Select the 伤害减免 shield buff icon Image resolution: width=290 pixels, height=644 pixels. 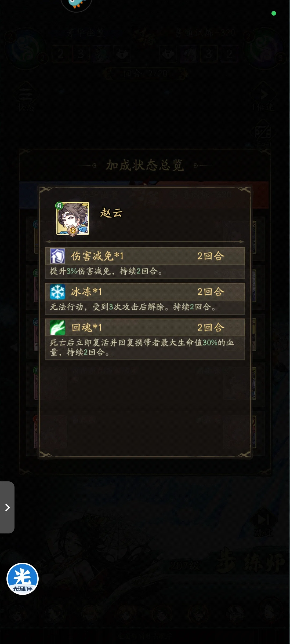[57, 256]
